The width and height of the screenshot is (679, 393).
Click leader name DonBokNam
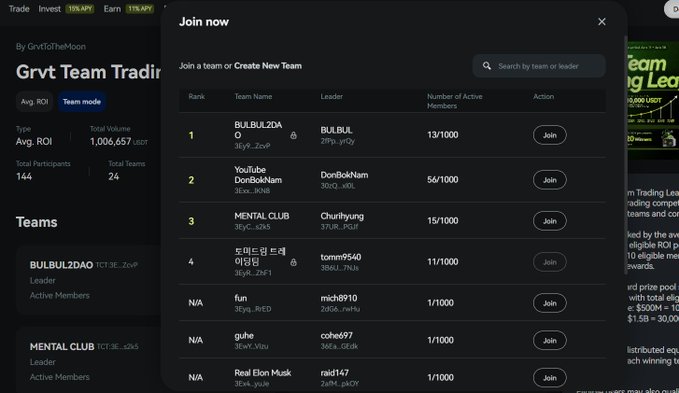pyautogui.click(x=344, y=175)
